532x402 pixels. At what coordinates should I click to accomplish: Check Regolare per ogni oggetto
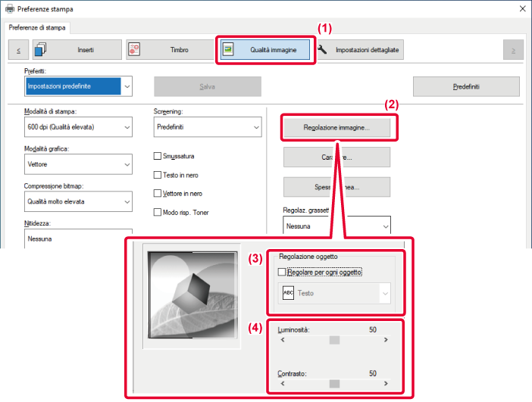283,272
